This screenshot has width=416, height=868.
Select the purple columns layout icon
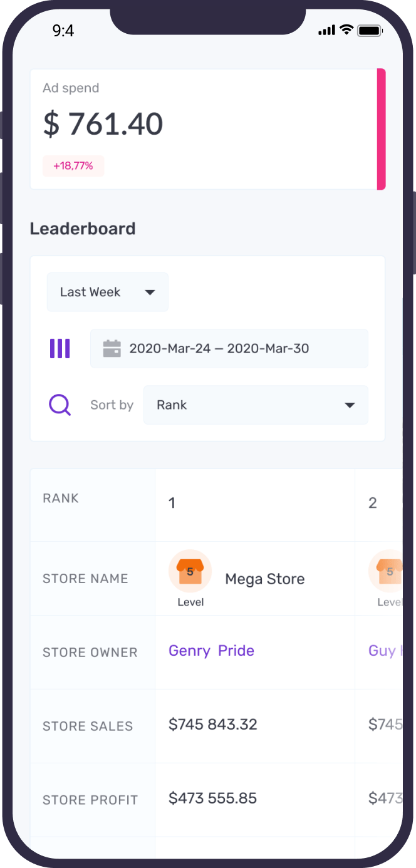[x=60, y=348]
